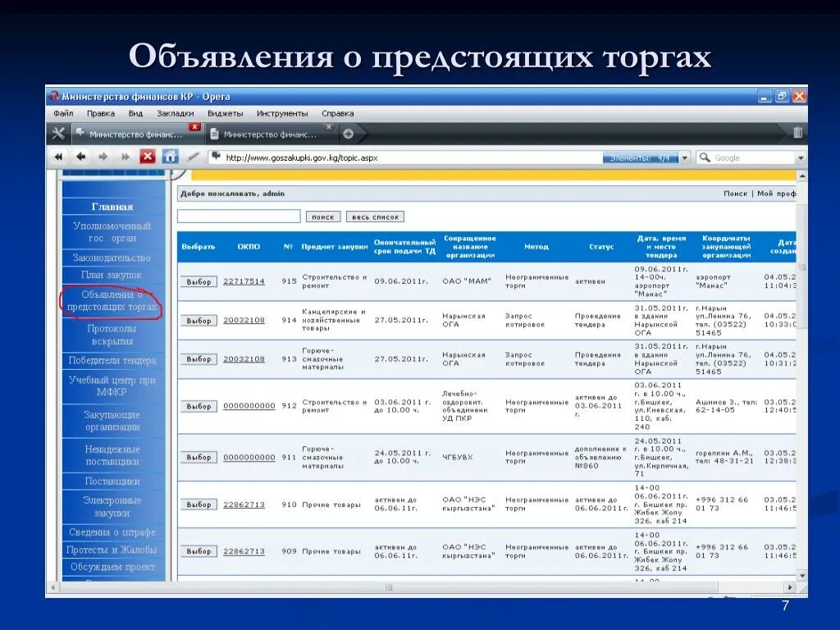The image size is (840, 630).
Task: Click the fast forward button
Action: [x=126, y=157]
